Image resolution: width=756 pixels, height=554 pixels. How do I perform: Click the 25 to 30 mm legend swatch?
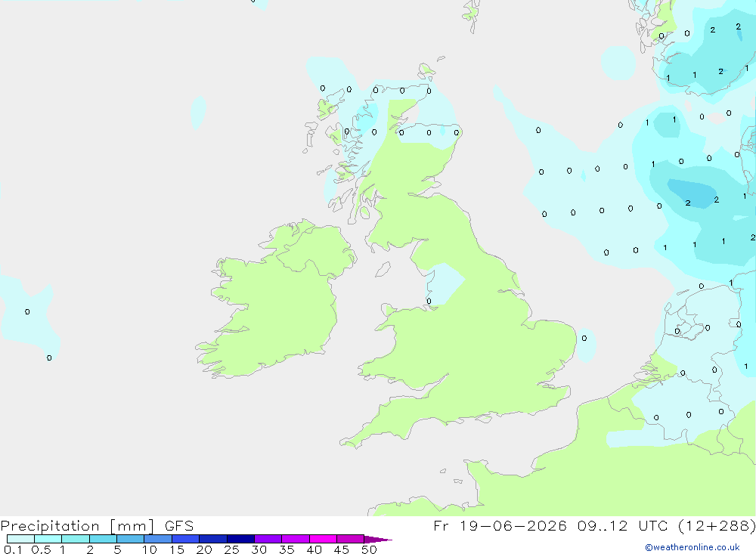(240, 539)
